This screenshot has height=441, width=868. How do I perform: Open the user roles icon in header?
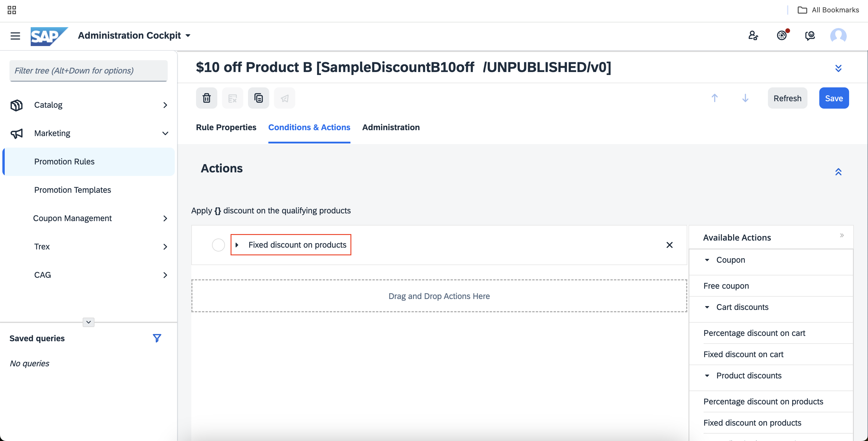(753, 35)
